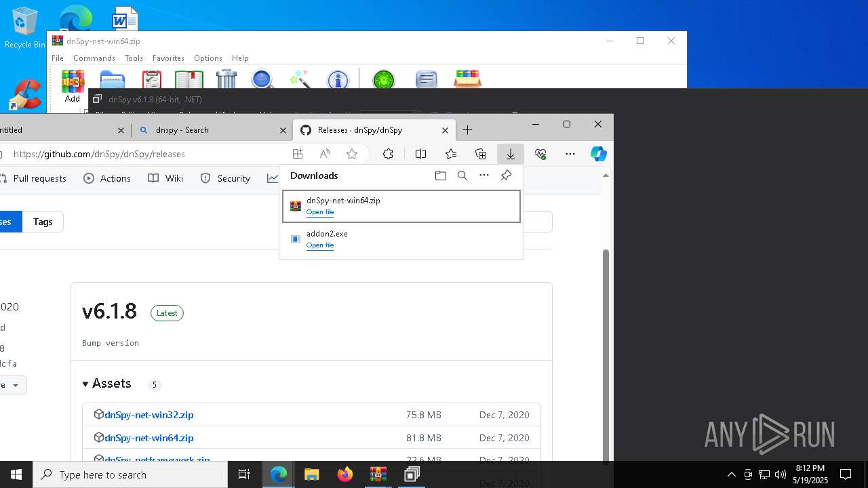
Task: Toggle Split screen icon in Edge
Action: (x=420, y=155)
